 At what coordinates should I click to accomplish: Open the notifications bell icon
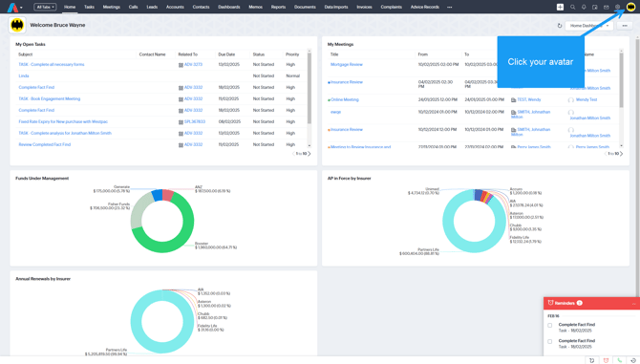(x=584, y=7)
